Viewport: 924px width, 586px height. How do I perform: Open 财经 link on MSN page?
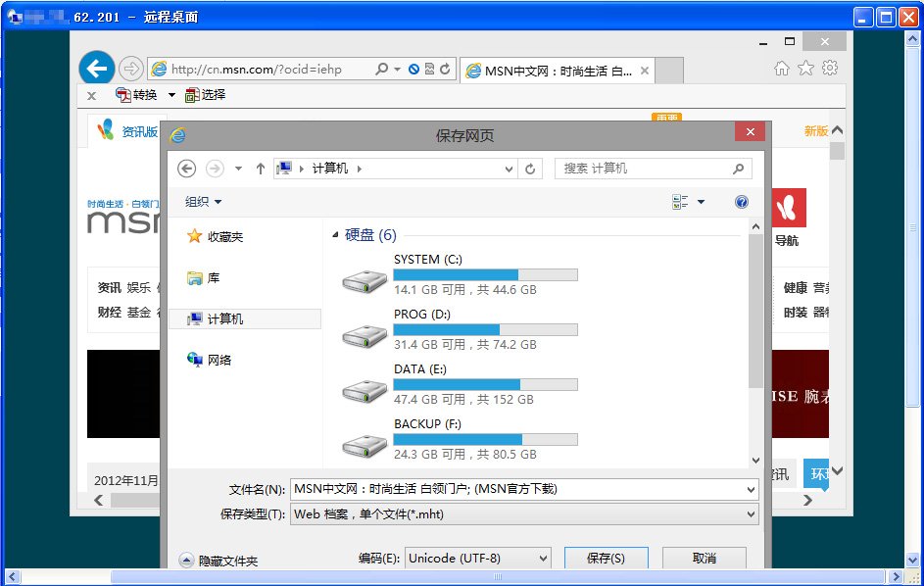[x=109, y=312]
